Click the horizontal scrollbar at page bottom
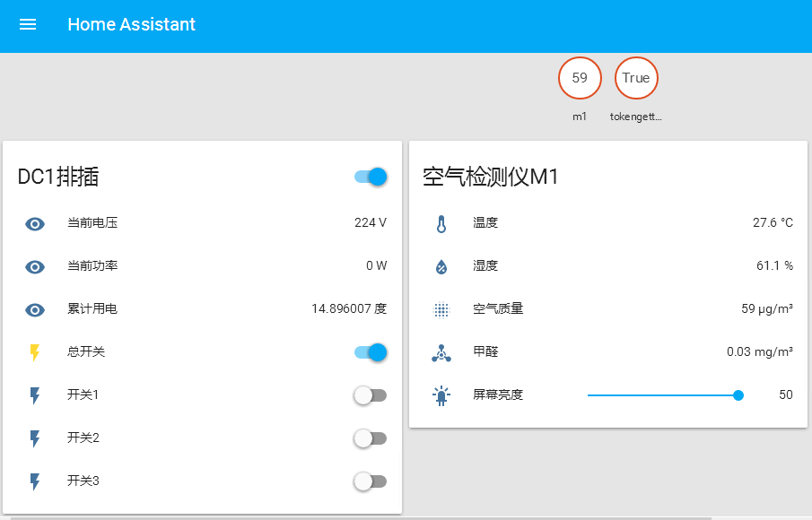The width and height of the screenshot is (812, 520). (x=361, y=518)
